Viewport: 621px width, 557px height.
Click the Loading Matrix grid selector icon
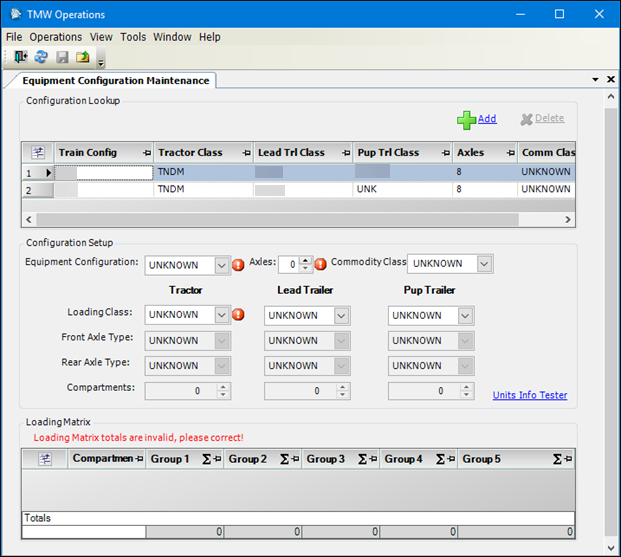pyautogui.click(x=45, y=459)
